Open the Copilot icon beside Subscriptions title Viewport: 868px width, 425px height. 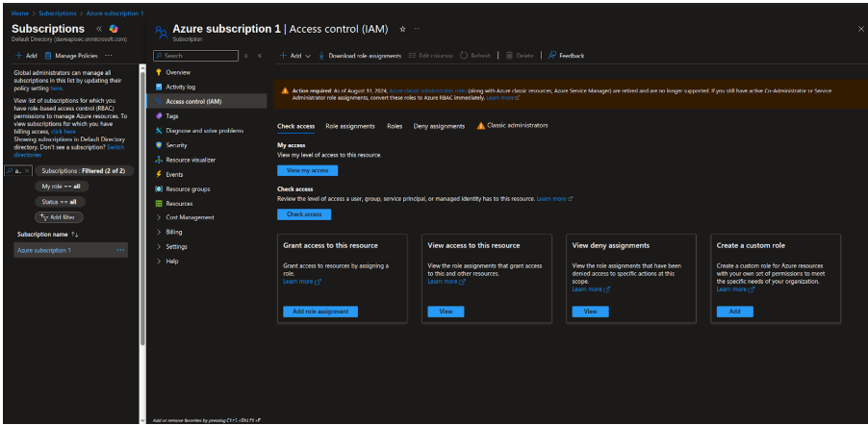click(x=114, y=29)
